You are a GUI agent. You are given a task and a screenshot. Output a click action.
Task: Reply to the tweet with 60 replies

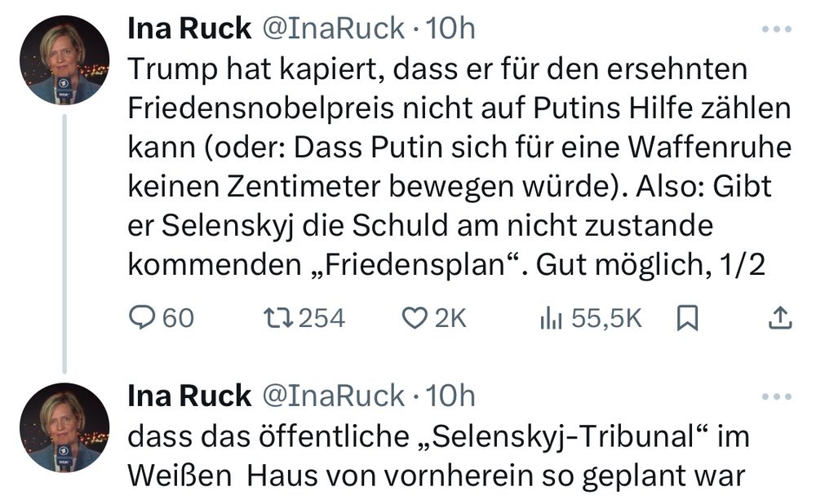(x=144, y=318)
